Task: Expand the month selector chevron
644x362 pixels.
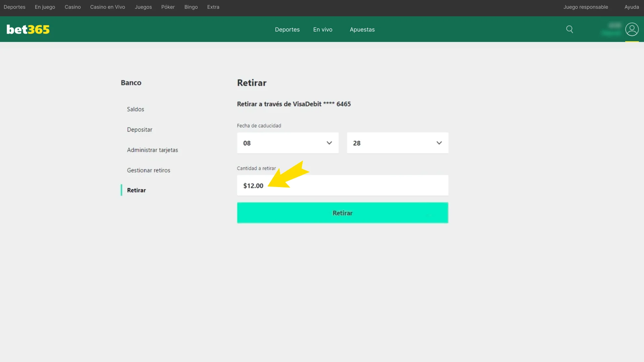Action: click(329, 143)
